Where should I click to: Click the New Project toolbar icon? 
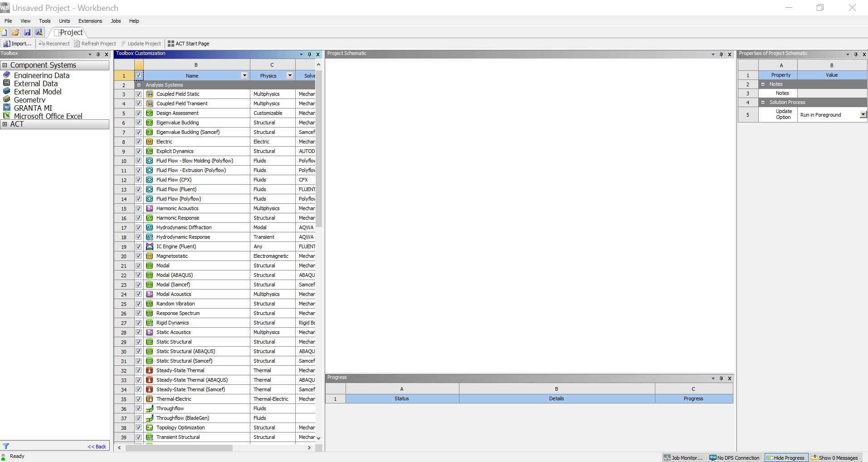[4, 32]
